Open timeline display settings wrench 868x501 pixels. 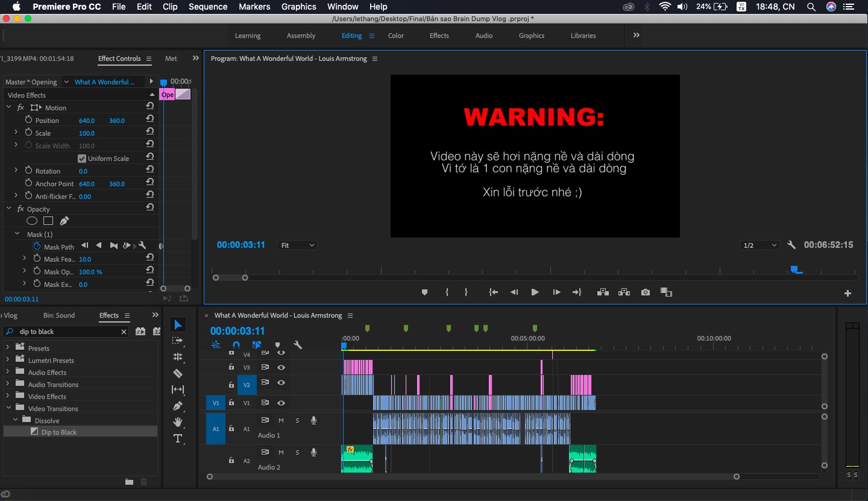[x=297, y=345]
